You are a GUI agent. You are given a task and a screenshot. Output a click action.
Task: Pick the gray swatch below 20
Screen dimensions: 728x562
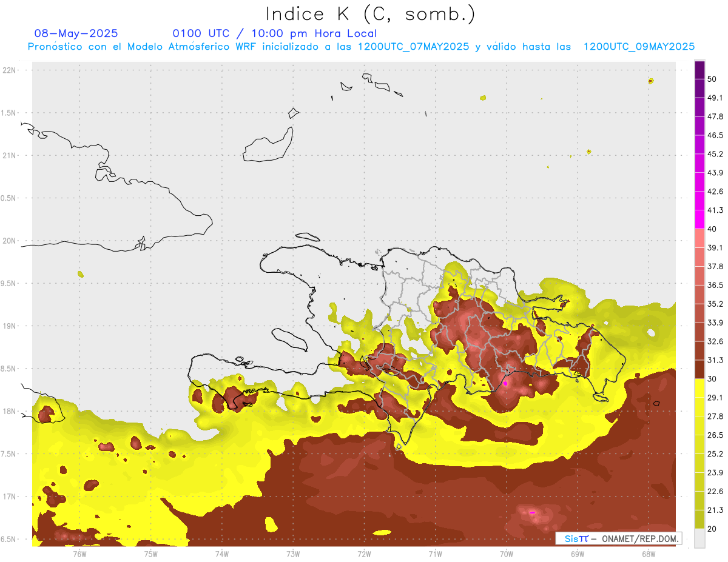click(x=699, y=538)
